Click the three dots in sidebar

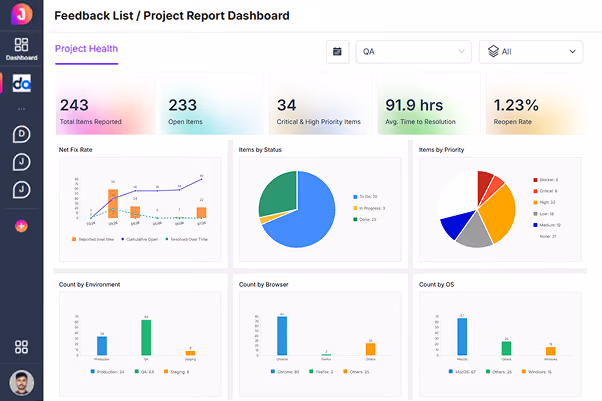point(22,109)
